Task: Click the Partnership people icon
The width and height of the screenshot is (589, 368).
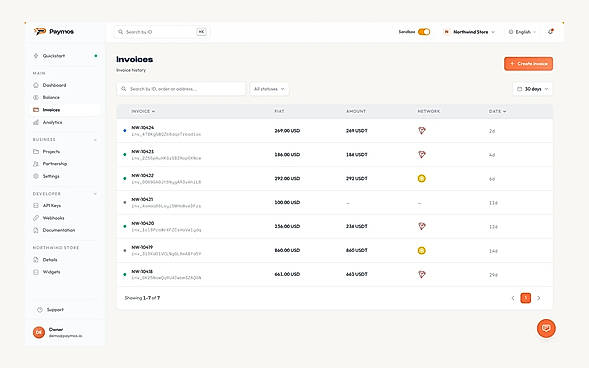Action: point(36,164)
